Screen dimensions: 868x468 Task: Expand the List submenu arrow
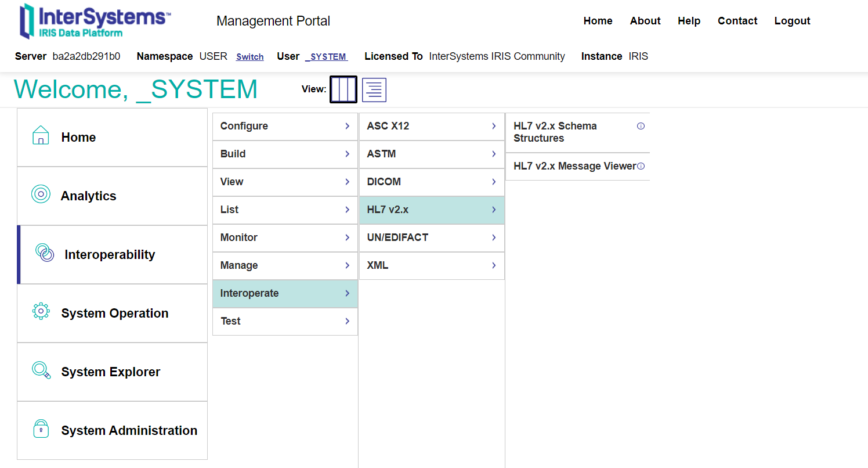347,210
